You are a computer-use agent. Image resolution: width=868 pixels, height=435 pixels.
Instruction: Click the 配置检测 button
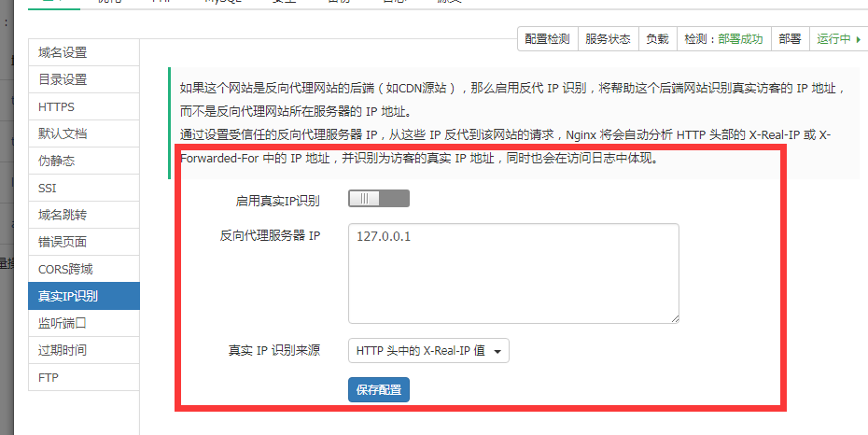[547, 39]
